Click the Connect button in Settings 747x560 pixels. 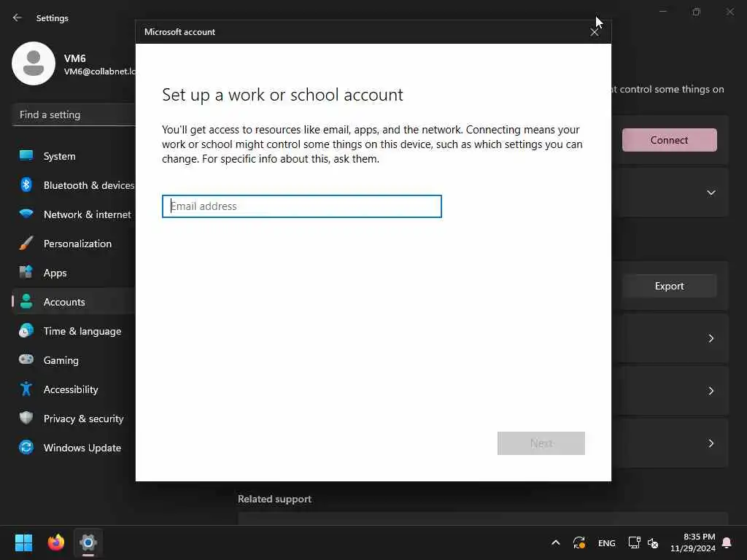669,140
